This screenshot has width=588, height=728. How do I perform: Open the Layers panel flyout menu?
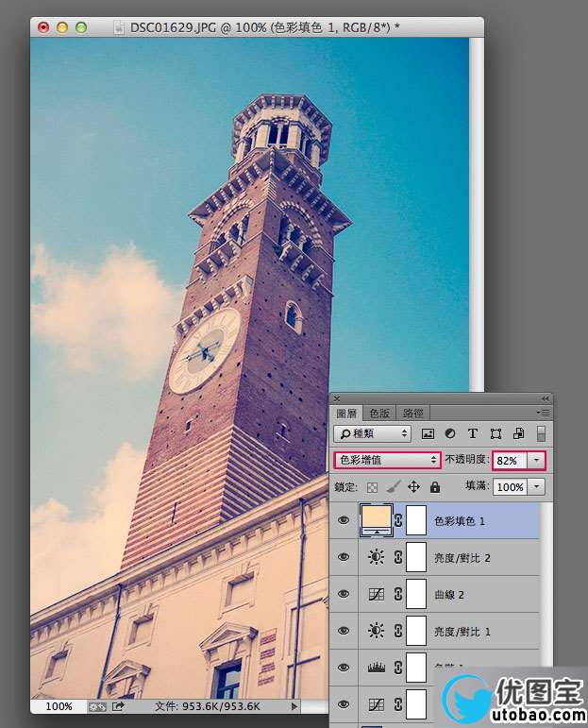(x=544, y=413)
